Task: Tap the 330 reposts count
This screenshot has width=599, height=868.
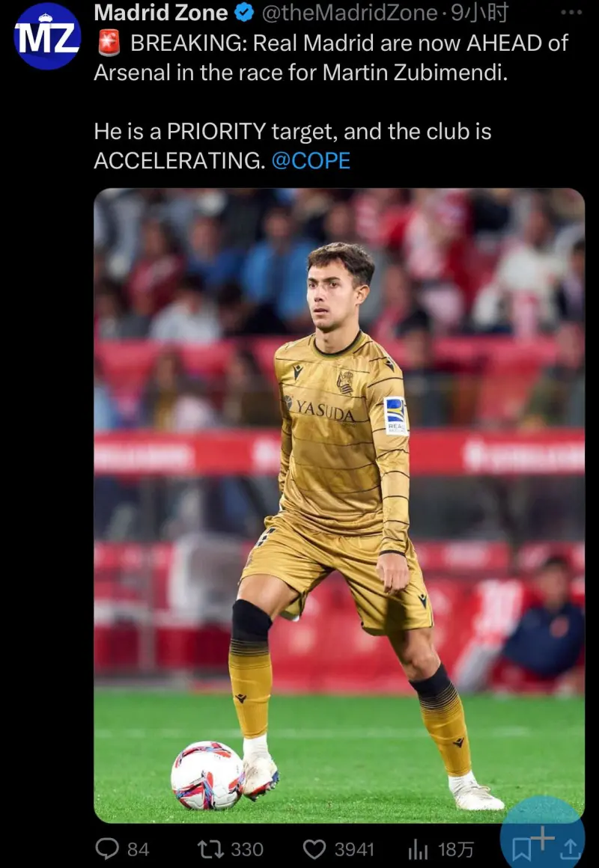Action: click(246, 849)
